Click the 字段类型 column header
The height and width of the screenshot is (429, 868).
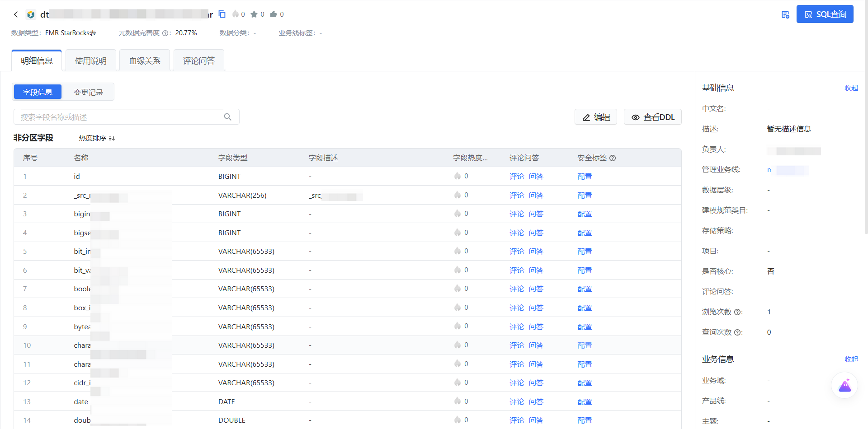(233, 158)
